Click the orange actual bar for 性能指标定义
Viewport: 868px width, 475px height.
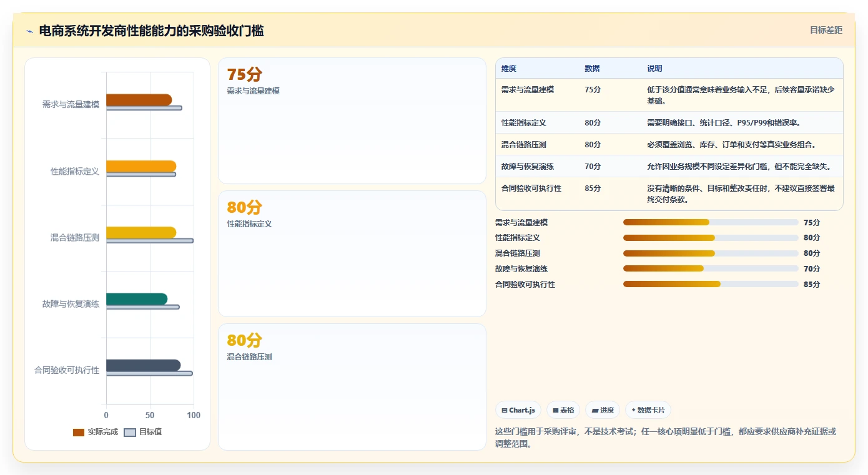click(x=141, y=166)
